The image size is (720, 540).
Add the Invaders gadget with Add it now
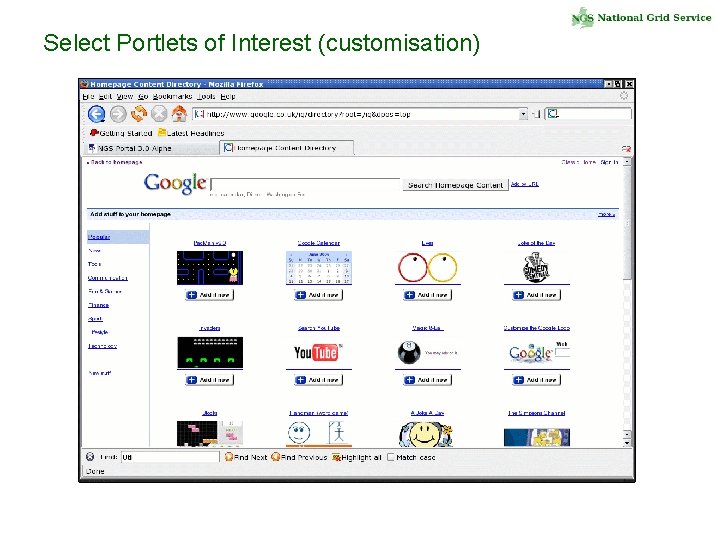pos(210,380)
